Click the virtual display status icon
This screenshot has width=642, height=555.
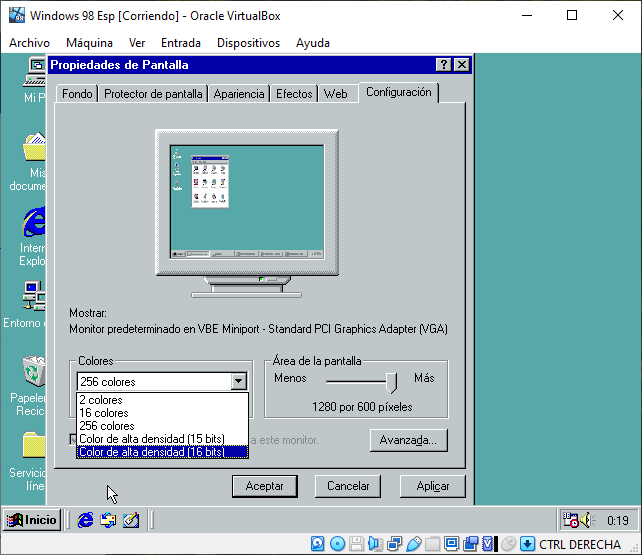(451, 544)
